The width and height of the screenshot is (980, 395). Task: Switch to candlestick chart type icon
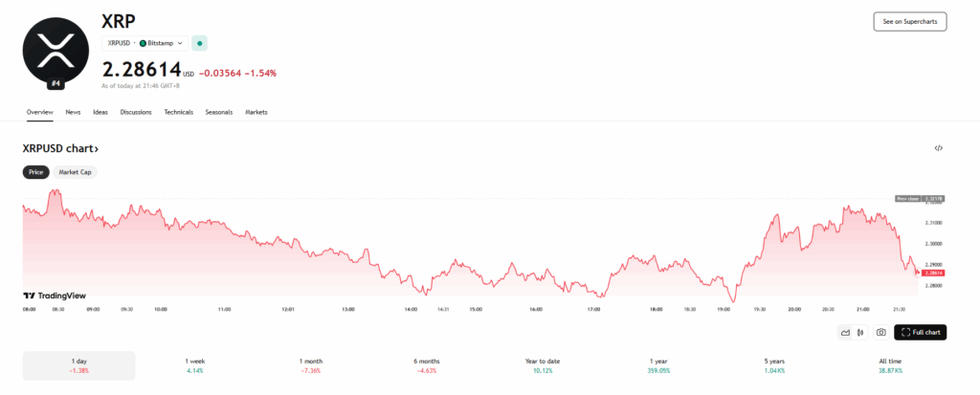pyautogui.click(x=860, y=333)
